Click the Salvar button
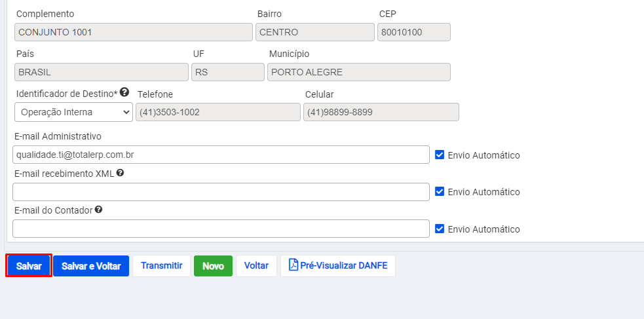644x319 pixels. coord(29,266)
